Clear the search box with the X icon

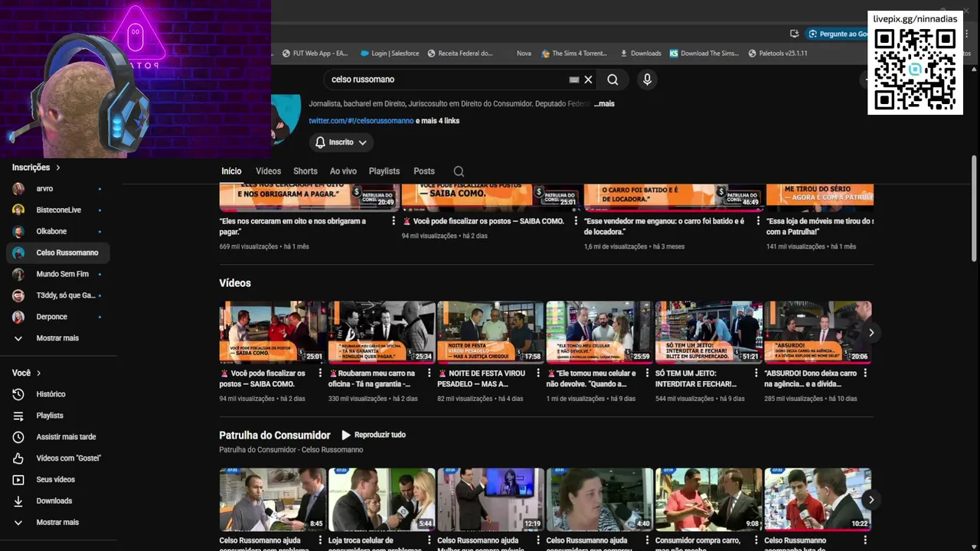click(588, 80)
